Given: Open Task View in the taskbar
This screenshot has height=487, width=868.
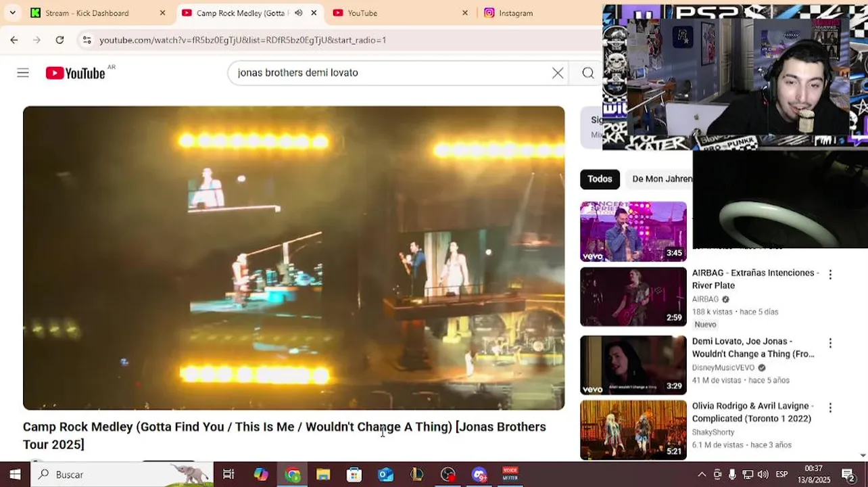Looking at the screenshot, I should click(x=228, y=474).
